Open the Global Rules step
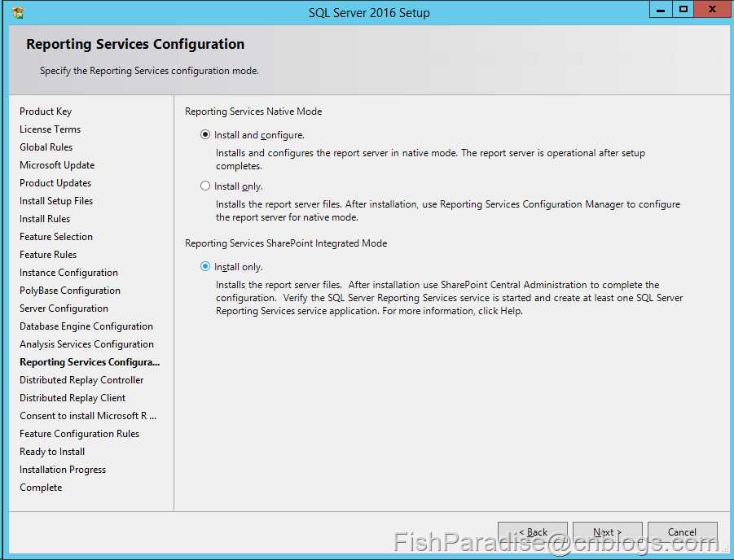The width and height of the screenshot is (734, 560). pyautogui.click(x=46, y=147)
